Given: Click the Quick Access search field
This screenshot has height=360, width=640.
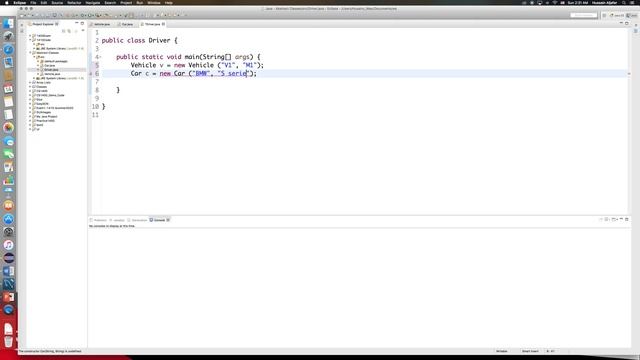Looking at the screenshot, I should (x=584, y=15).
